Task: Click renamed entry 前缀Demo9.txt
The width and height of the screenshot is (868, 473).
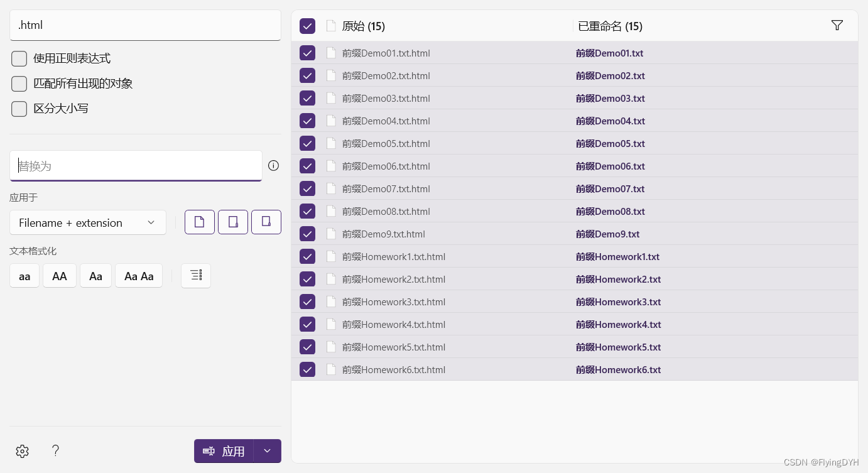Action: click(608, 234)
